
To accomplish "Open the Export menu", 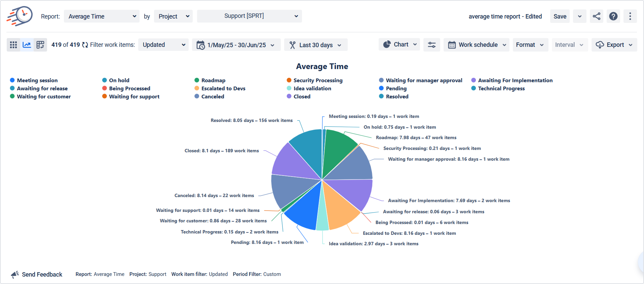I will click(614, 45).
